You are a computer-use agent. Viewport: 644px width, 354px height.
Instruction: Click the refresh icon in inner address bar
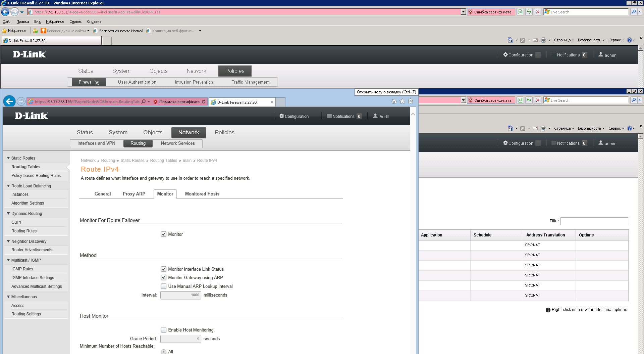click(x=204, y=102)
